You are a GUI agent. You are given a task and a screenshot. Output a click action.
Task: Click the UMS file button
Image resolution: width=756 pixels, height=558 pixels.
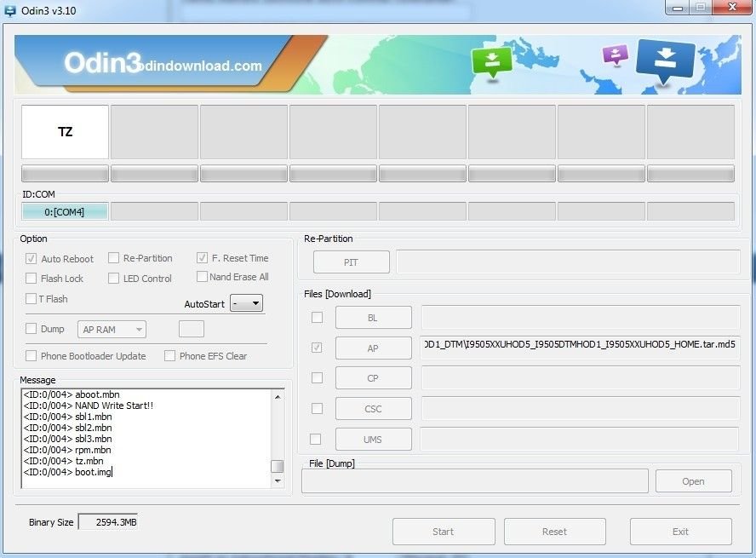tap(374, 440)
